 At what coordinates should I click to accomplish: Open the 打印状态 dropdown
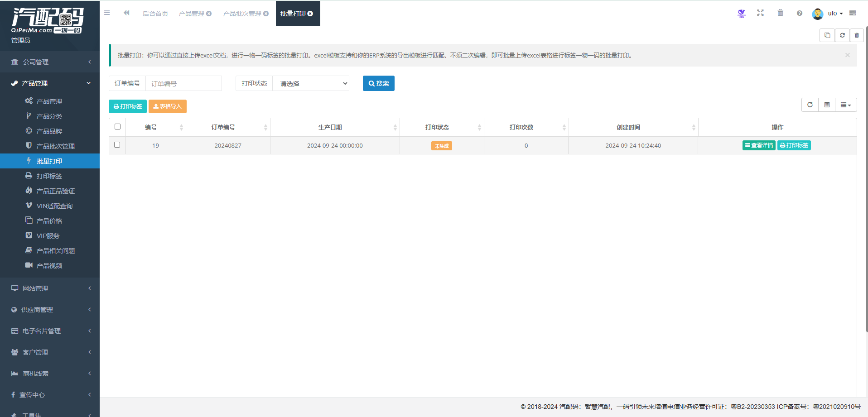(311, 84)
